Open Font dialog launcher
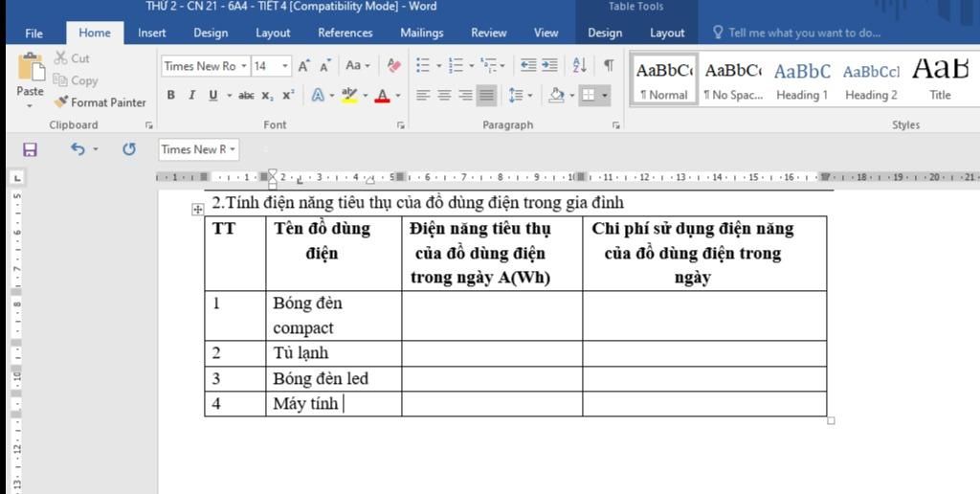Image resolution: width=980 pixels, height=494 pixels. [400, 125]
